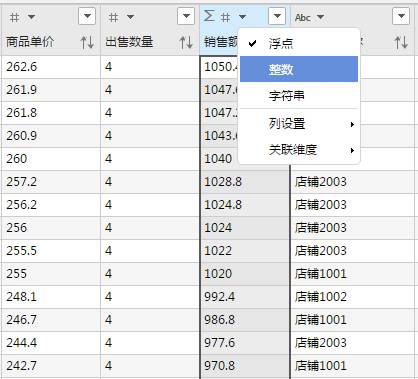Click the number type icon on 出售数量 column

click(x=113, y=17)
